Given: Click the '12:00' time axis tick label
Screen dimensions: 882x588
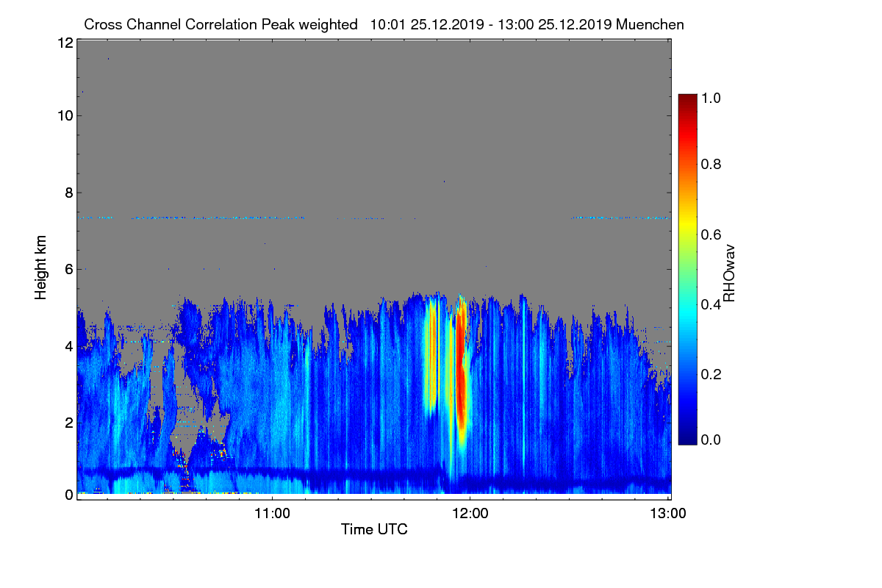Looking at the screenshot, I should pos(470,513).
